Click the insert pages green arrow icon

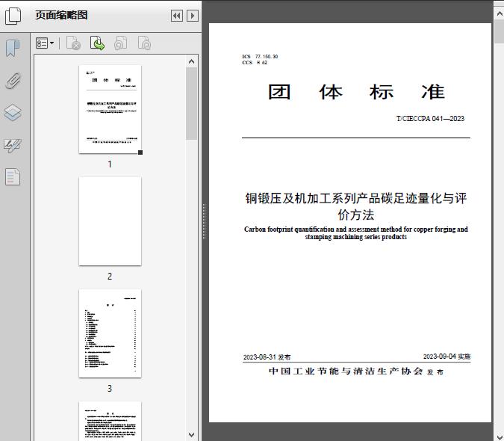click(97, 43)
